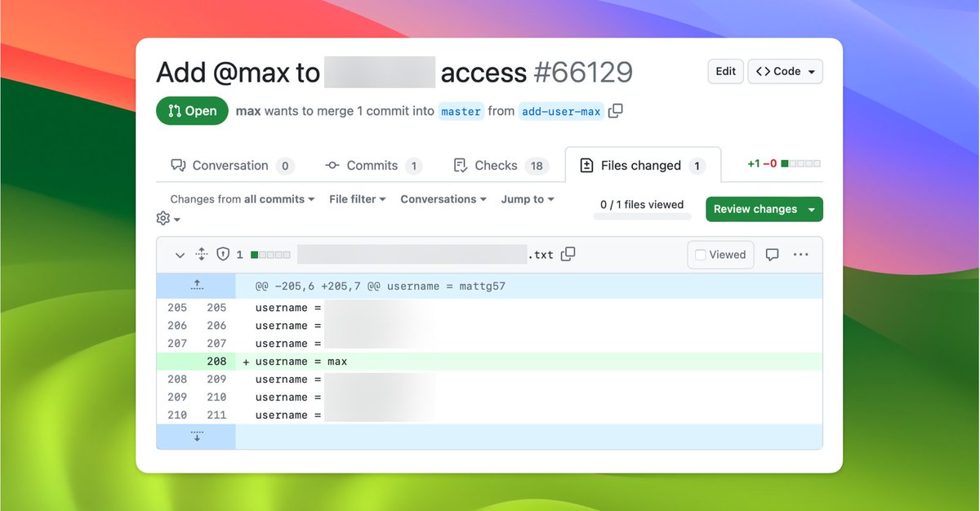
Task: Select the Files changed tab
Action: click(x=643, y=166)
